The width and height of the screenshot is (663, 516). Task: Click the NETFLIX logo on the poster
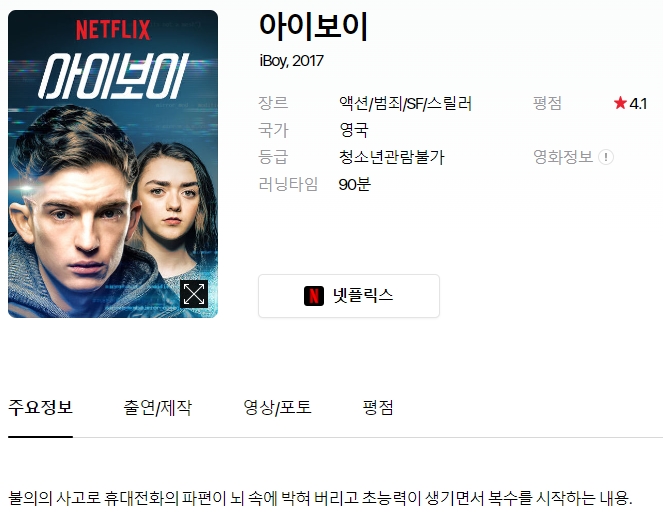tap(113, 30)
